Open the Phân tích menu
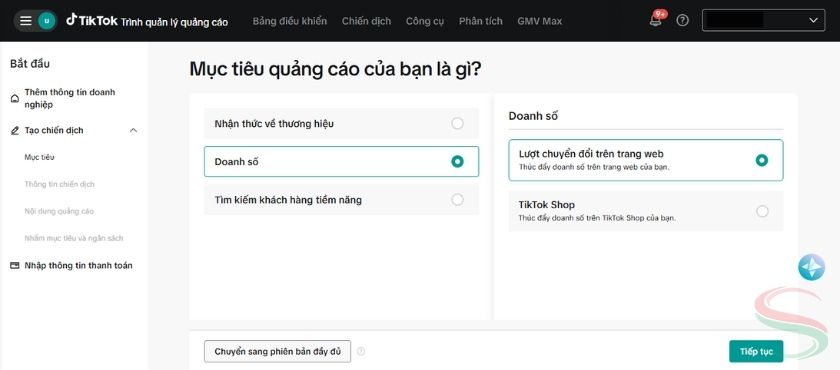840x370 pixels. coord(481,21)
